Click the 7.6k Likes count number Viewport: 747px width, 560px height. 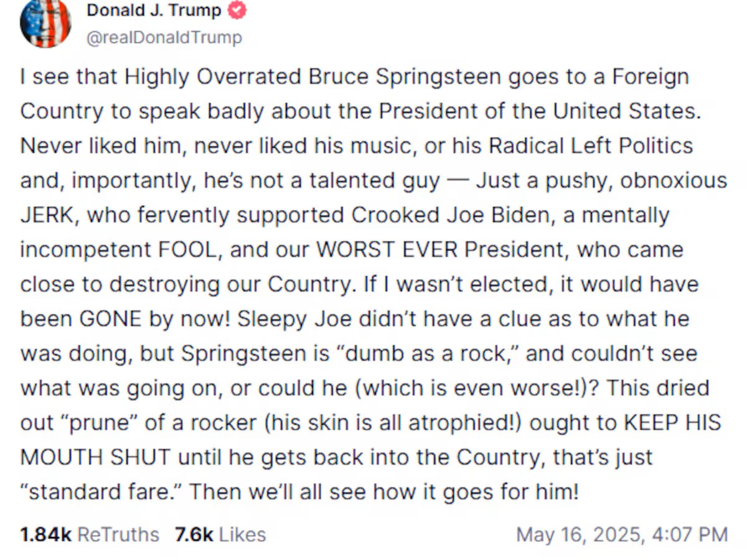pyautogui.click(x=194, y=534)
